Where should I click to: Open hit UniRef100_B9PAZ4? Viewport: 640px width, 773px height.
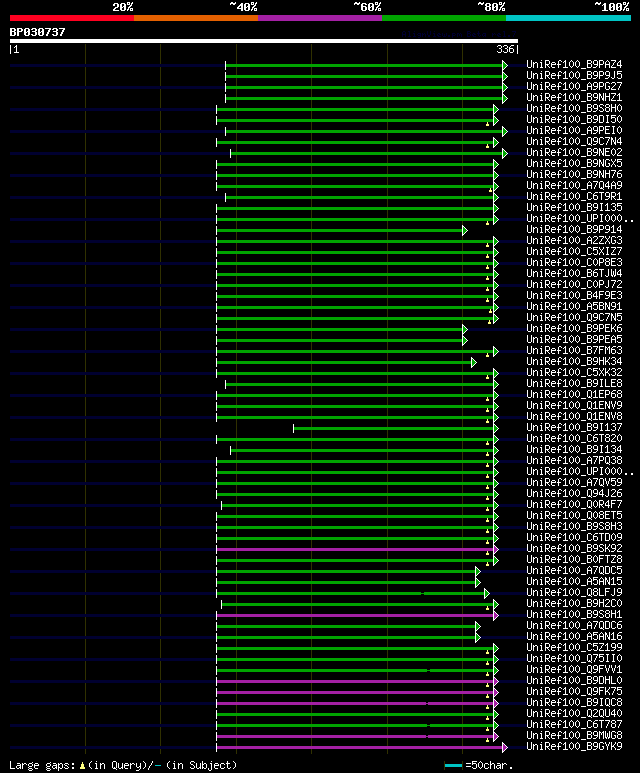[x=574, y=65]
